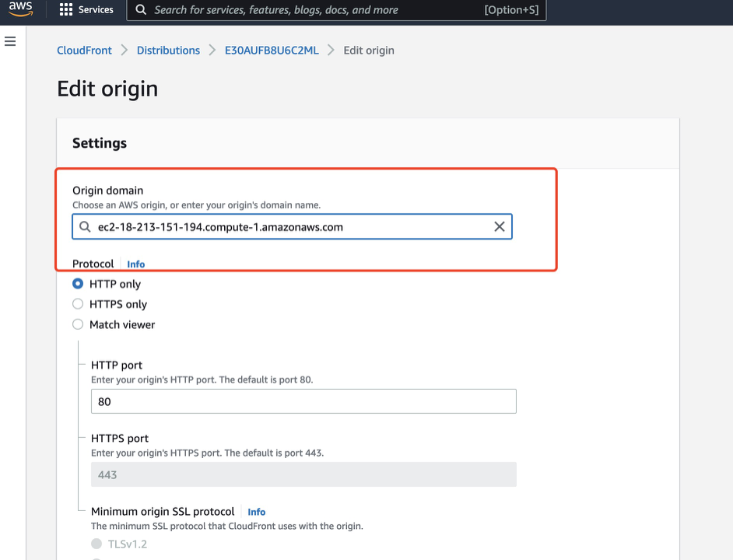
Task: Open distribution E30AUFB8U6C2ML breadcrumb
Action: (272, 51)
